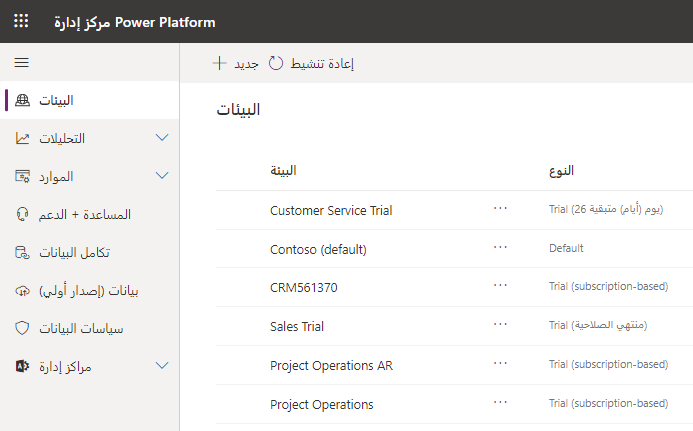Open more options for Project Operations row
Viewport: 693px width, 431px height.
pyautogui.click(x=500, y=402)
